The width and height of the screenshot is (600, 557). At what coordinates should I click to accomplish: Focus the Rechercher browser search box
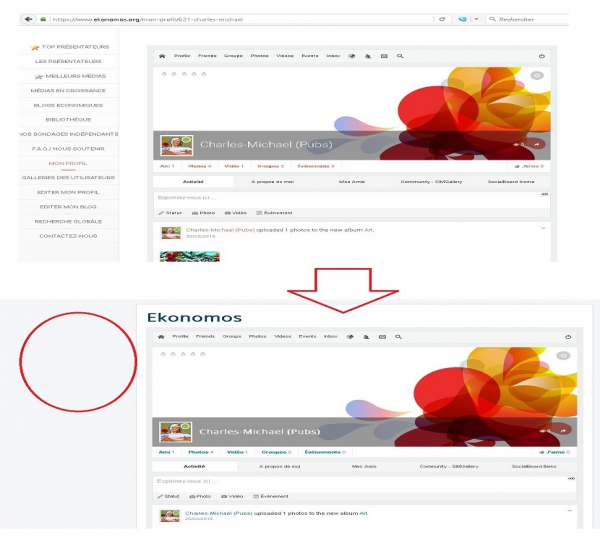coord(527,19)
